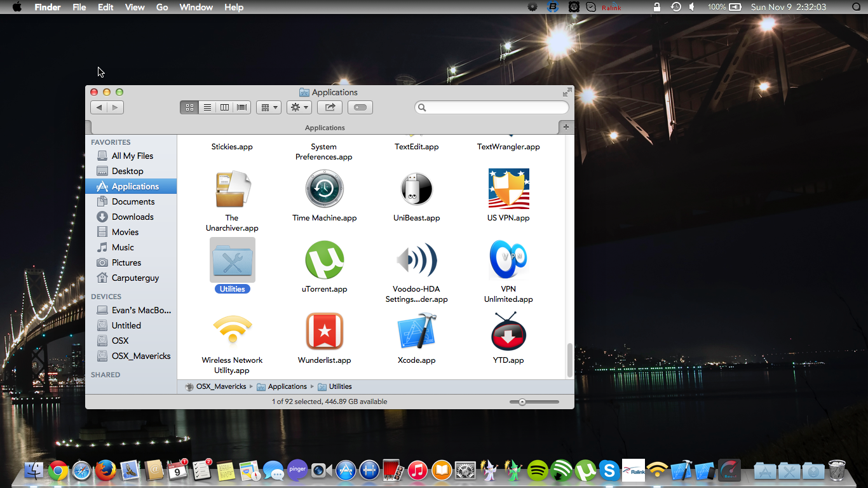This screenshot has width=868, height=488.
Task: Select the Utilities folder icon in file grid
Action: 233,260
